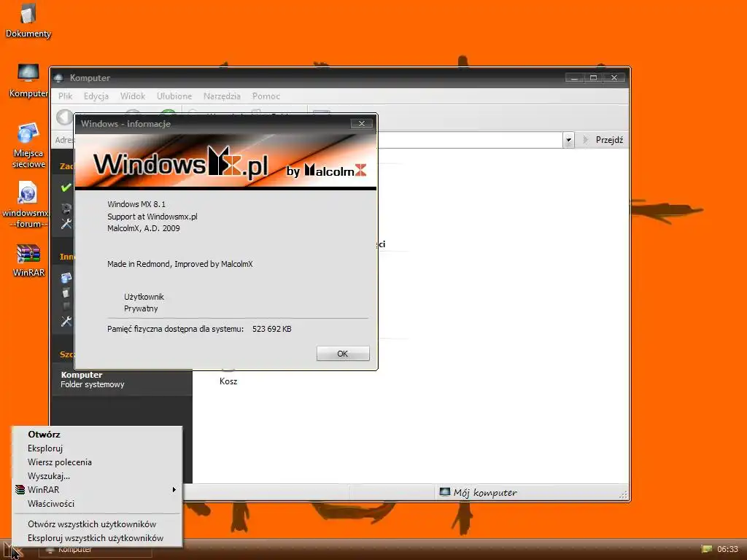The image size is (747, 560).
Task: Select Otwórz wszystkich użytkowników
Action: click(x=97, y=524)
